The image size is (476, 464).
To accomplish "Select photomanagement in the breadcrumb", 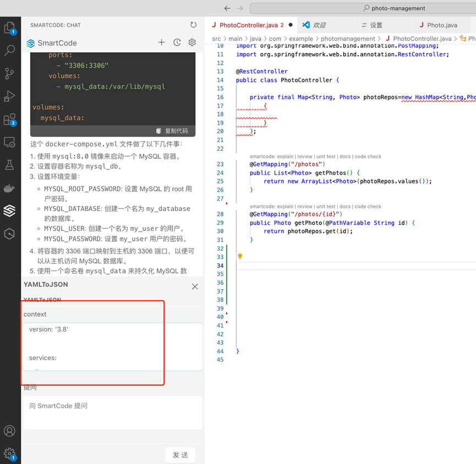I will (x=348, y=38).
